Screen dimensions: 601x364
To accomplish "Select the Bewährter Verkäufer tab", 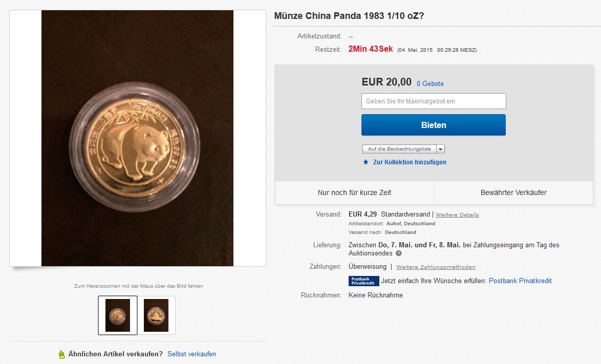I will (513, 192).
